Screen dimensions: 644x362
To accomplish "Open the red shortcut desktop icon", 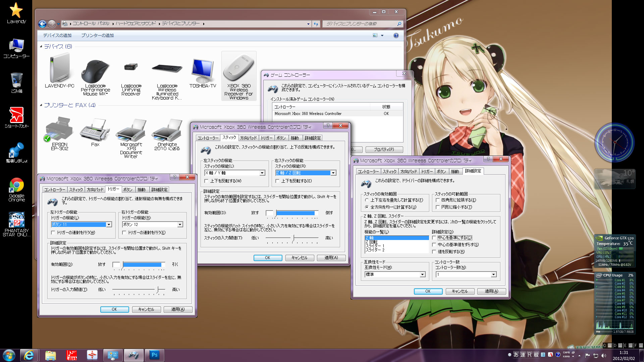I will pos(16,117).
